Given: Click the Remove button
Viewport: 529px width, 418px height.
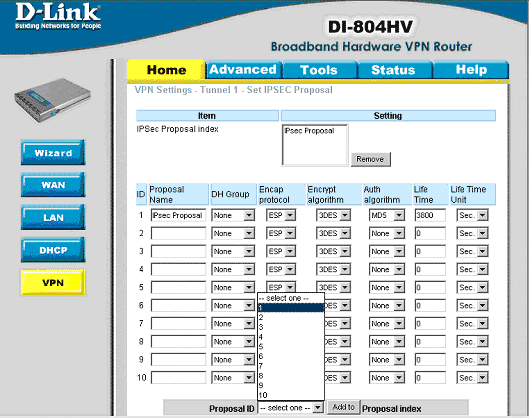Looking at the screenshot, I should [370, 159].
